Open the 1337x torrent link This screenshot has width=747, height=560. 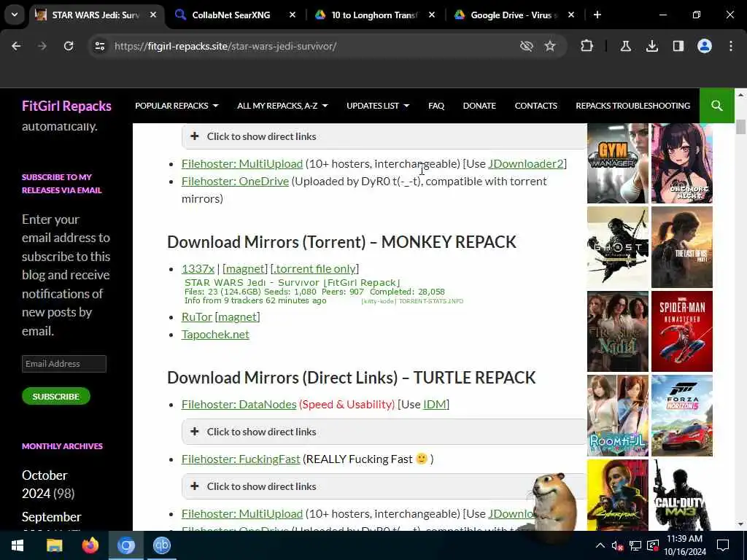(198, 268)
